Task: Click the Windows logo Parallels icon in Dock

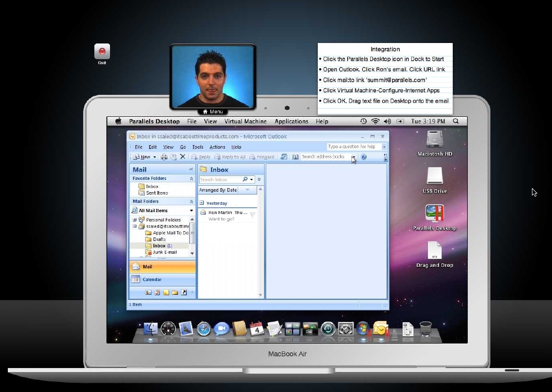Action: point(363,329)
